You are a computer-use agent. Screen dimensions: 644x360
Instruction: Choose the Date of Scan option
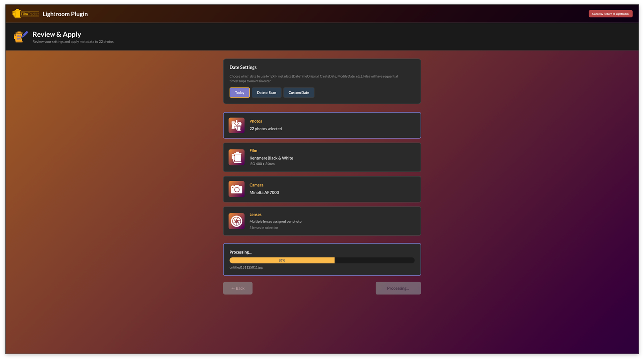[267, 93]
